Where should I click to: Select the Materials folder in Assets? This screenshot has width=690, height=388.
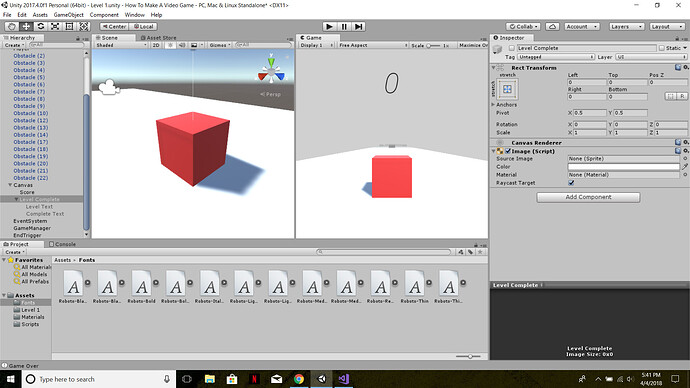(33, 317)
